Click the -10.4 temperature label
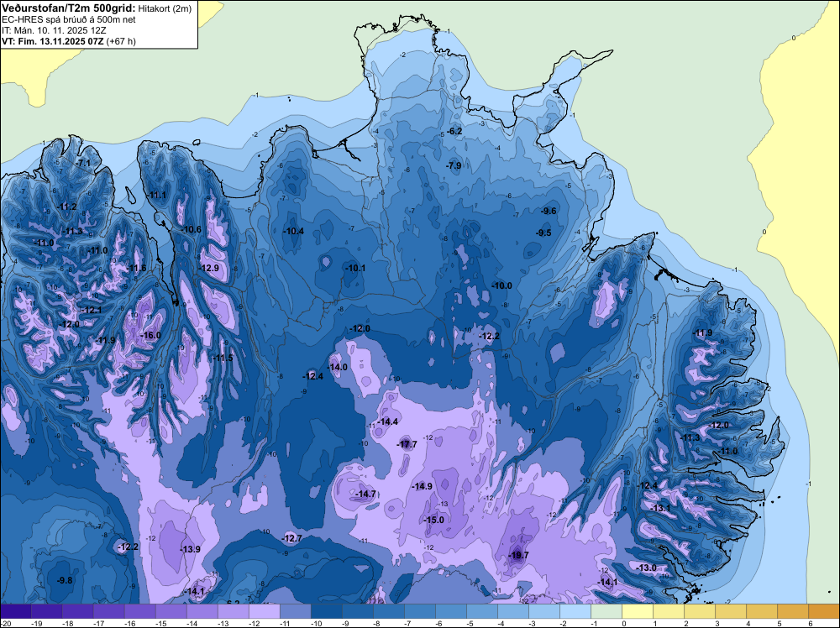 (x=293, y=231)
